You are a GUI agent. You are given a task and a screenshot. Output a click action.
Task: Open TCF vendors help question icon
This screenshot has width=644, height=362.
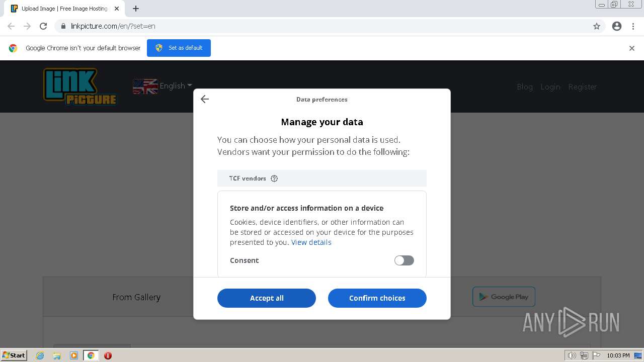274,178
